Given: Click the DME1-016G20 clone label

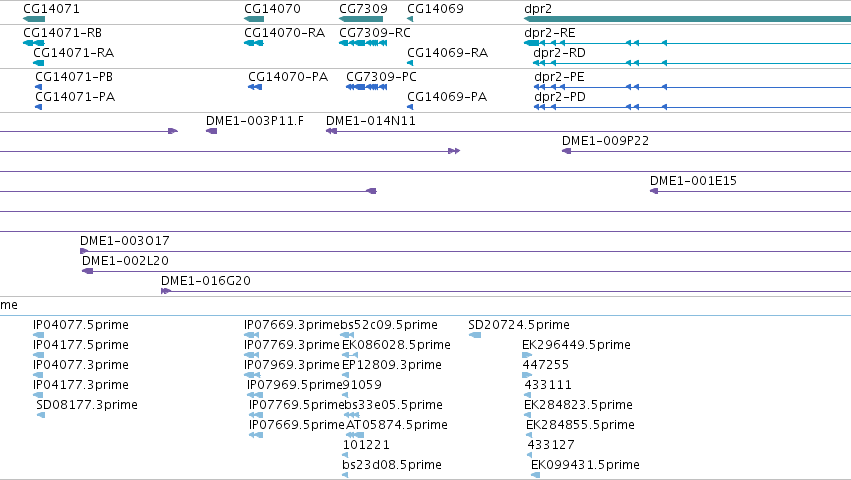Looking at the screenshot, I should 206,281.
